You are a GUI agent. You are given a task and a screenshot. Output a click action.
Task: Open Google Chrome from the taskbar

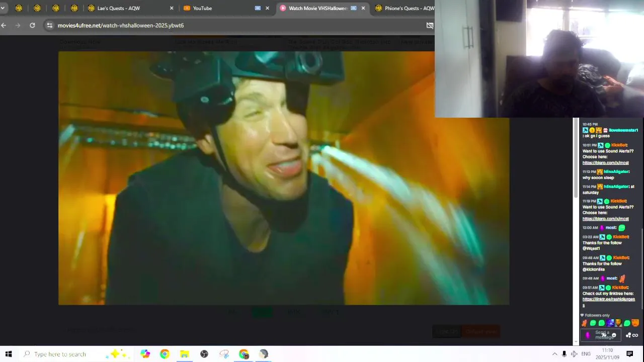click(165, 354)
